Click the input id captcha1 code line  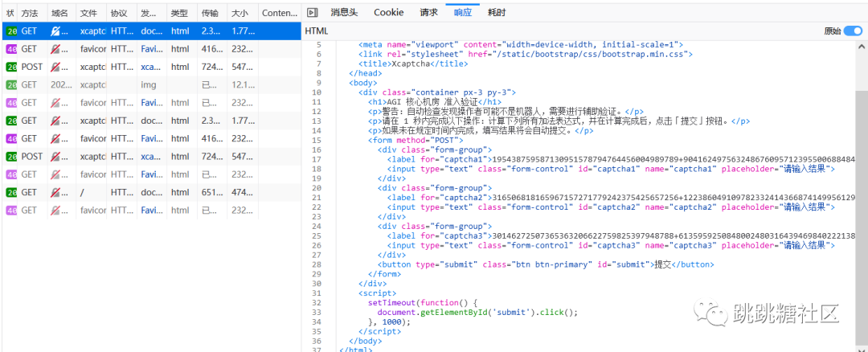click(x=611, y=170)
